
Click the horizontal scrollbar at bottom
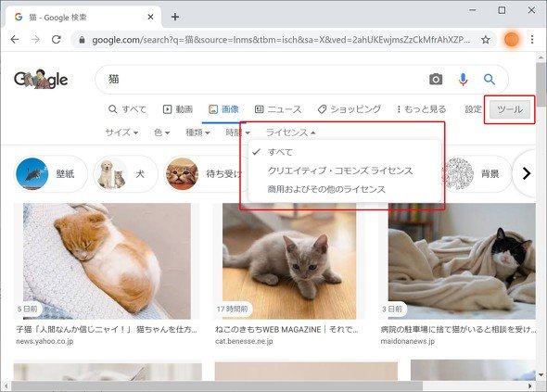(217, 386)
